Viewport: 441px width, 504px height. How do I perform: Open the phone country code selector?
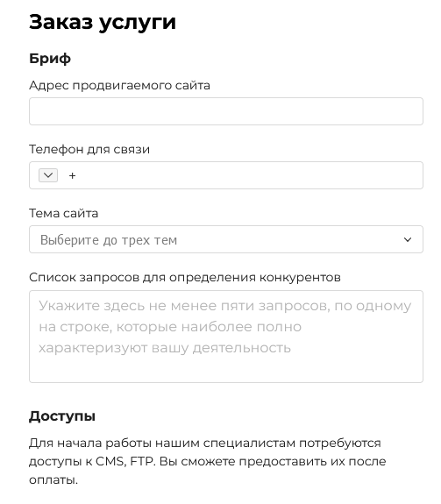[48, 175]
